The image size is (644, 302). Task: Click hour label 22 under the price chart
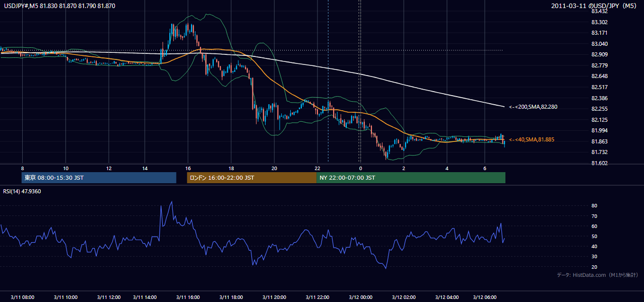pos(317,168)
